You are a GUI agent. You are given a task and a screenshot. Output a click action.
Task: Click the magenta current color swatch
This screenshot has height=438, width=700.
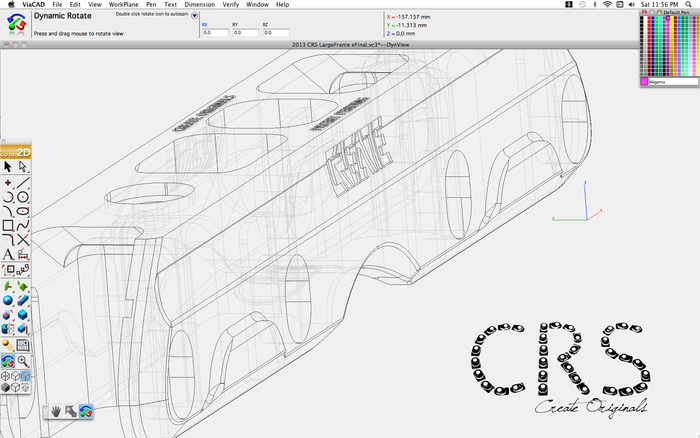click(x=644, y=82)
